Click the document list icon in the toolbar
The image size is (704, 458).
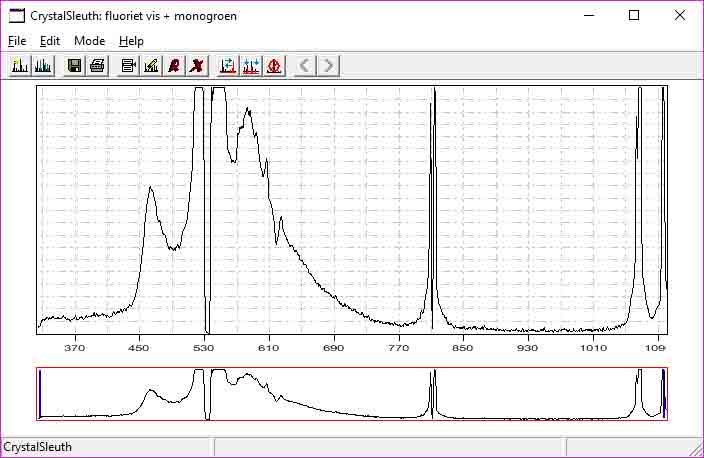coord(127,66)
